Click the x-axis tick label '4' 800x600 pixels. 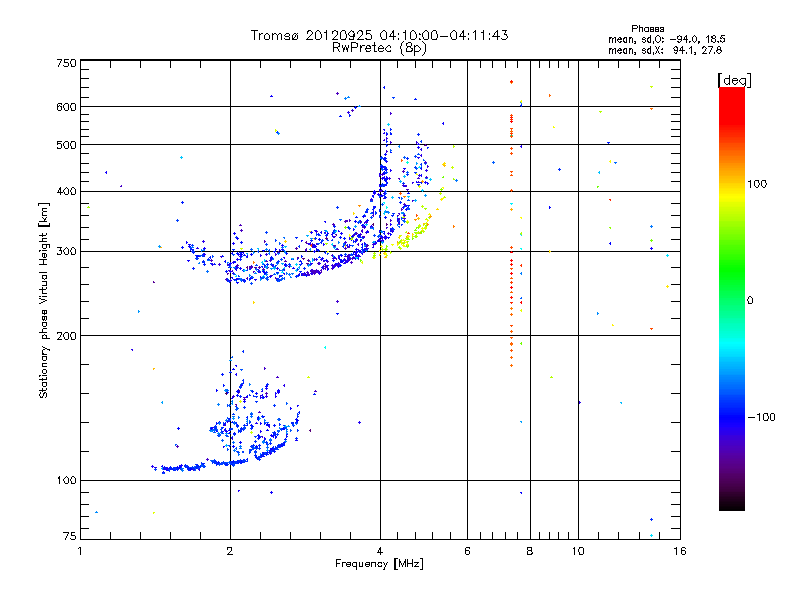380,551
